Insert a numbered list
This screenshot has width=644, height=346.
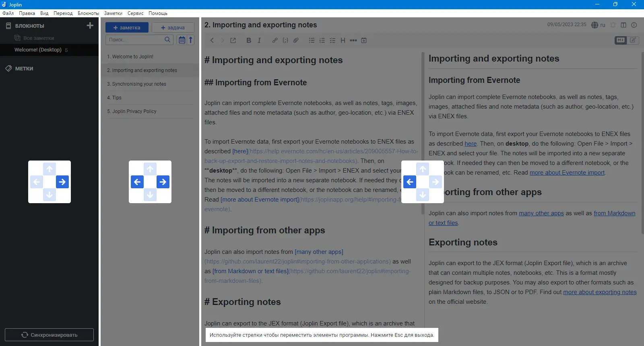click(322, 40)
